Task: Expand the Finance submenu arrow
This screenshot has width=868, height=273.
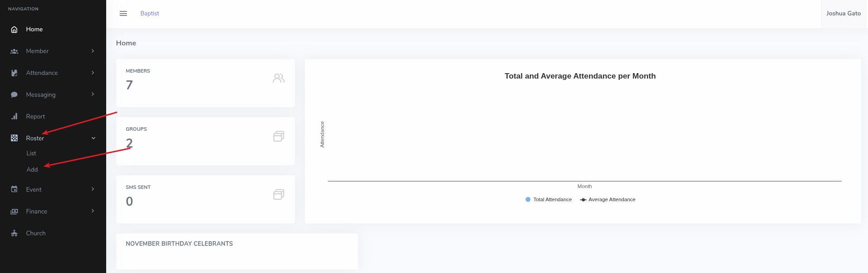Action: pos(93,211)
